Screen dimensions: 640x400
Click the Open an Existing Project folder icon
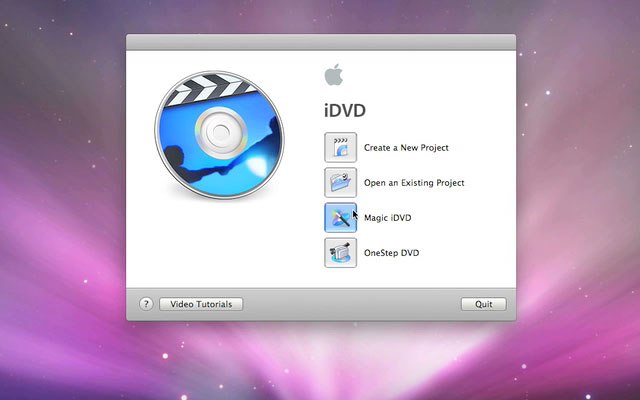click(341, 183)
